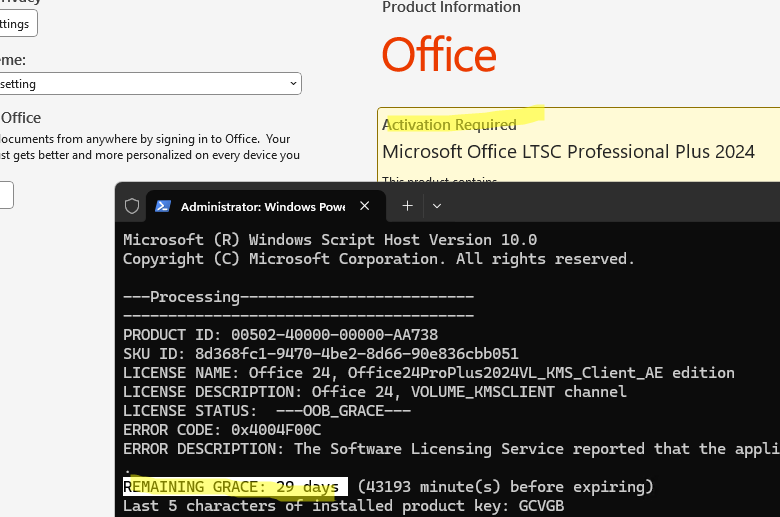Click the Product Information heading
The image size is (780, 517).
(451, 8)
